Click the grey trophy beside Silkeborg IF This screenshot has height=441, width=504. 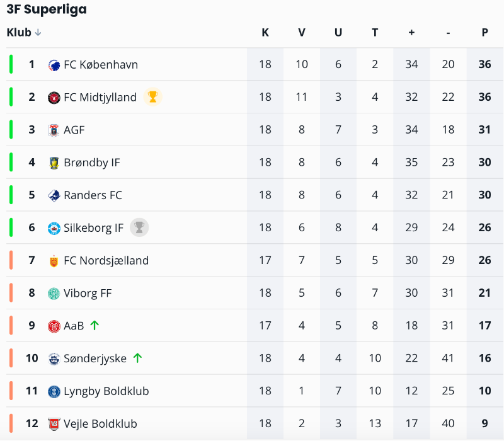point(139,227)
